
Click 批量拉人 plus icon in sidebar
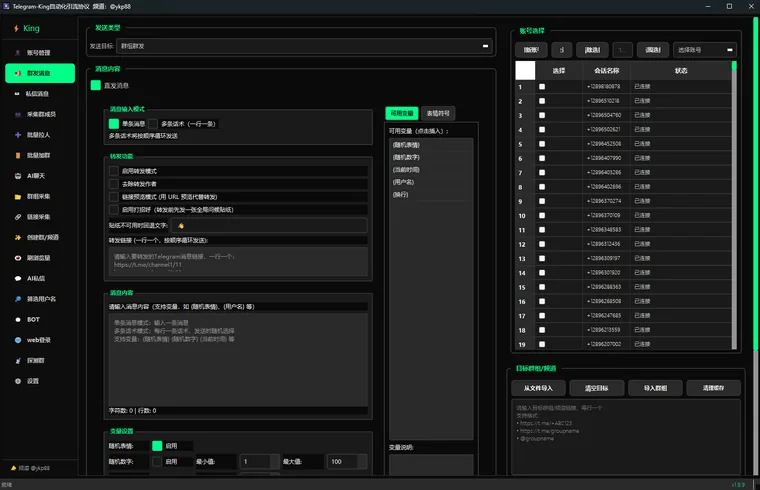coord(18,135)
